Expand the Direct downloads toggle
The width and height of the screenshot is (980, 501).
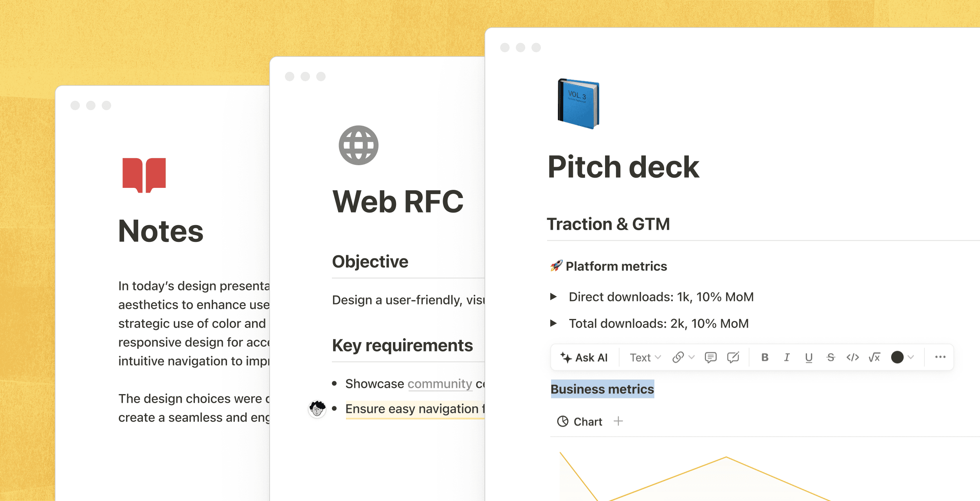553,297
